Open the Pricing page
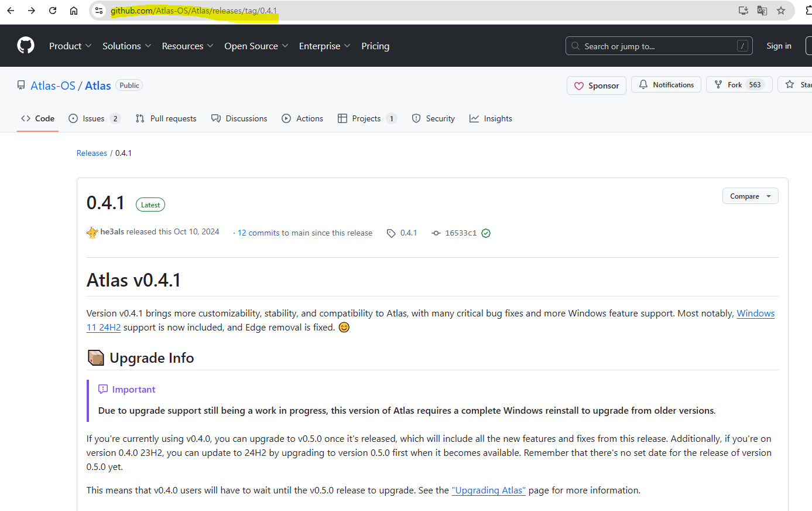 pyautogui.click(x=375, y=46)
